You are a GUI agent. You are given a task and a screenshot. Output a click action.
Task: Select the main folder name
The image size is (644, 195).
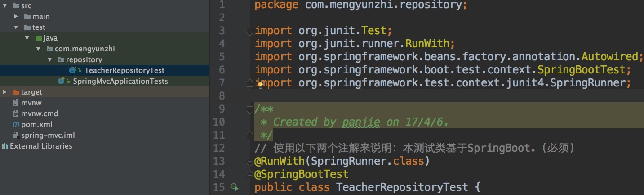[x=41, y=17]
